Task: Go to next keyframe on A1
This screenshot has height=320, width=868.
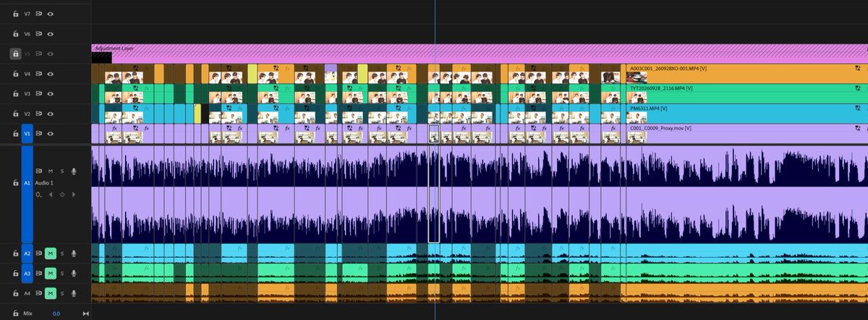Action: pos(73,195)
